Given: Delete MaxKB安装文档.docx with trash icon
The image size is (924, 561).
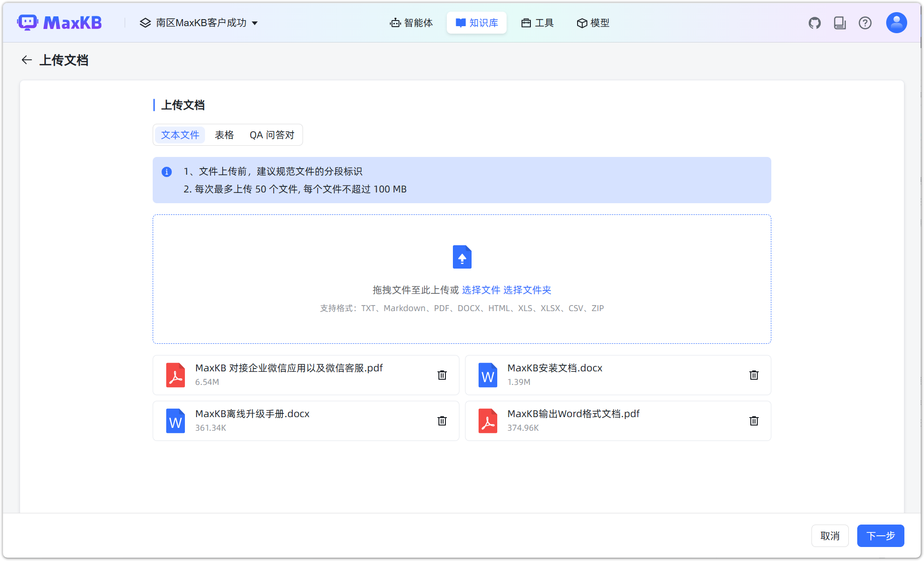Looking at the screenshot, I should 754,375.
